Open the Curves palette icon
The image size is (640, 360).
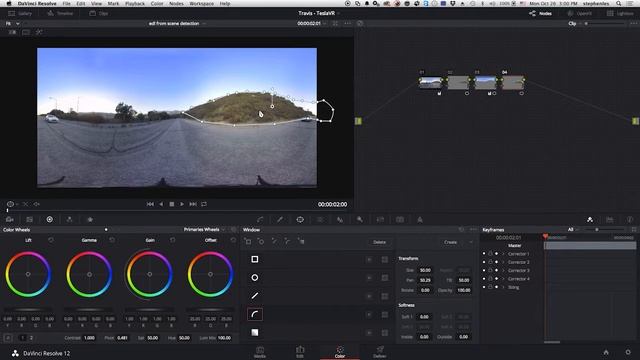click(x=260, y=220)
